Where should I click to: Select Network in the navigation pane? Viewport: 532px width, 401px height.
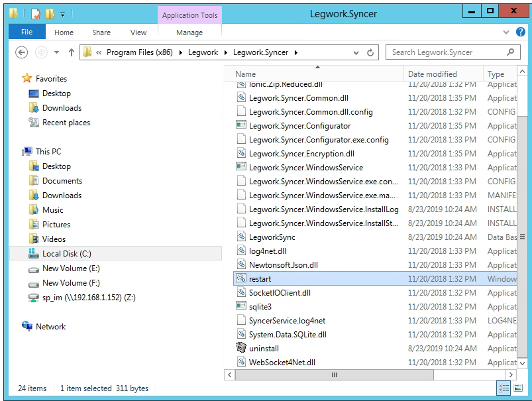pyautogui.click(x=50, y=327)
